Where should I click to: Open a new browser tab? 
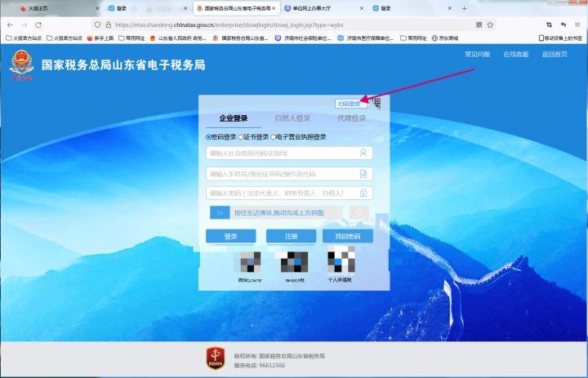pos(464,8)
